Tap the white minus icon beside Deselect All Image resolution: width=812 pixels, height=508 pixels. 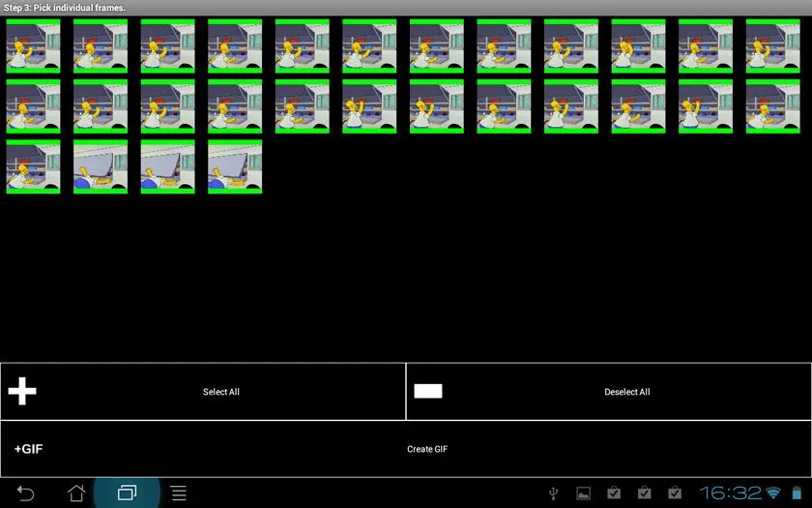tap(428, 391)
